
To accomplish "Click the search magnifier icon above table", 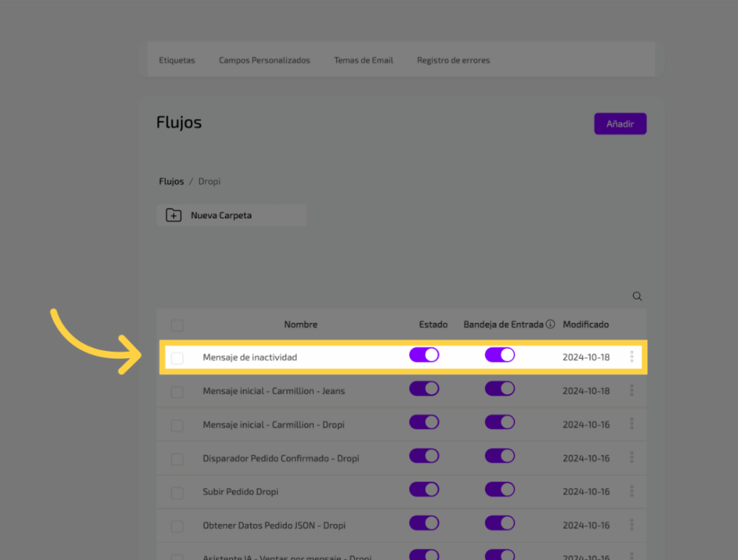I will 637,296.
